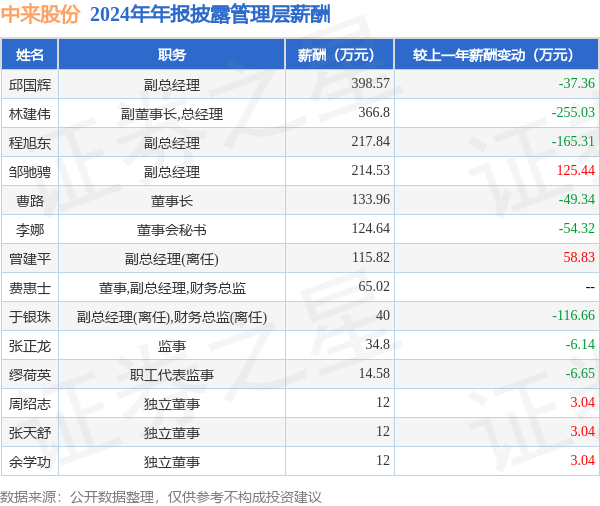Click change value '-116.66'
Image resolution: width=600 pixels, height=506 pixels.
[573, 315]
